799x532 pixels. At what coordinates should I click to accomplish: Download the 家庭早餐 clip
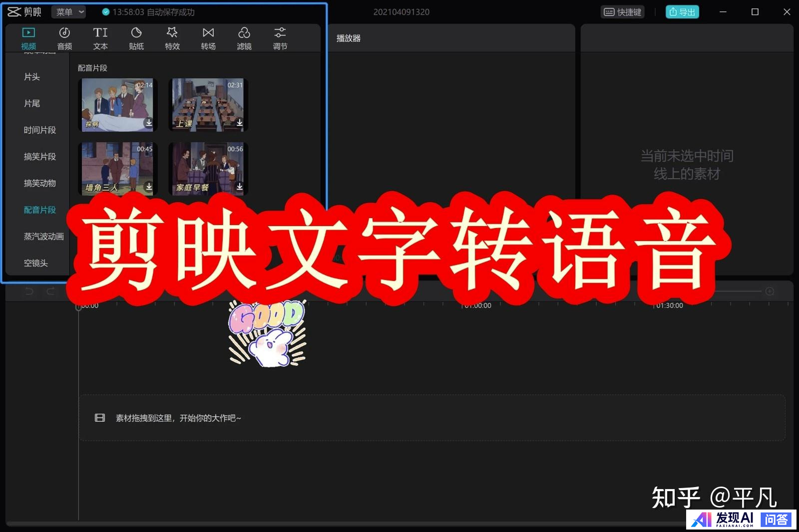(240, 186)
